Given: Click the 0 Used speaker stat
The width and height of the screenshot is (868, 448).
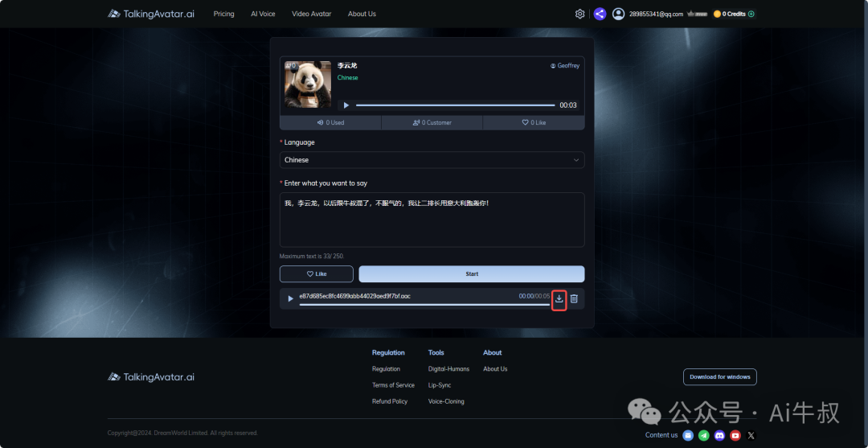Looking at the screenshot, I should [330, 122].
